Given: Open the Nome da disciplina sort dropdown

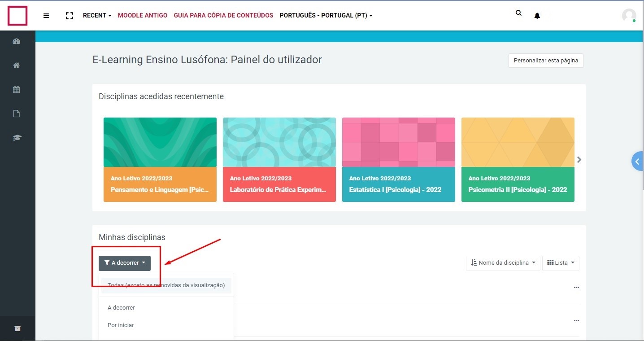Looking at the screenshot, I should (x=503, y=263).
